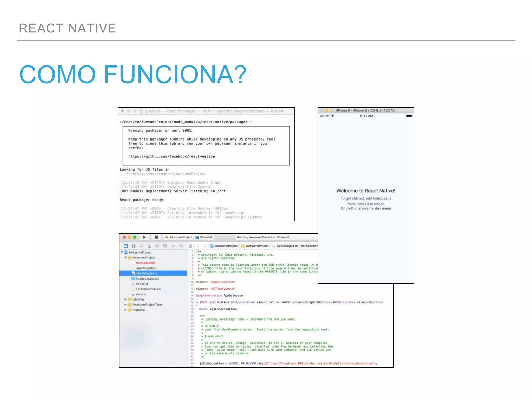Click the yellow minimize button of simulator
The width and height of the screenshot is (532, 399).
coord(327,110)
